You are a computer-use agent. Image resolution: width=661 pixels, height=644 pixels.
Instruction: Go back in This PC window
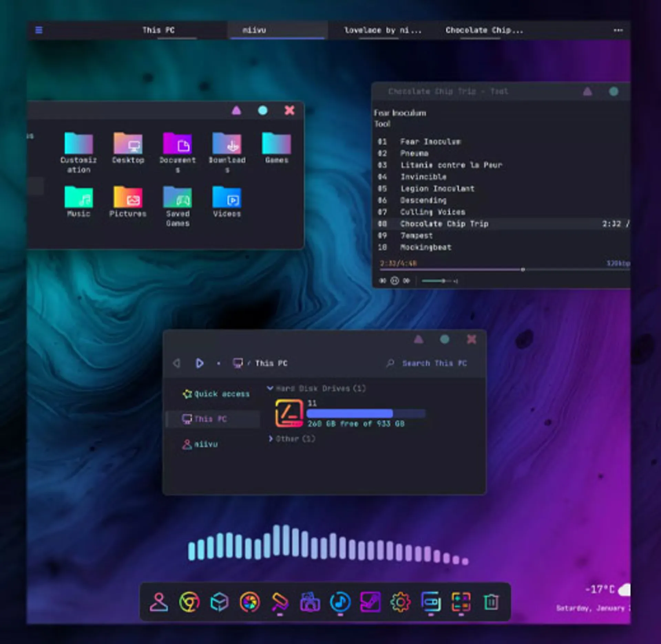[x=177, y=363]
